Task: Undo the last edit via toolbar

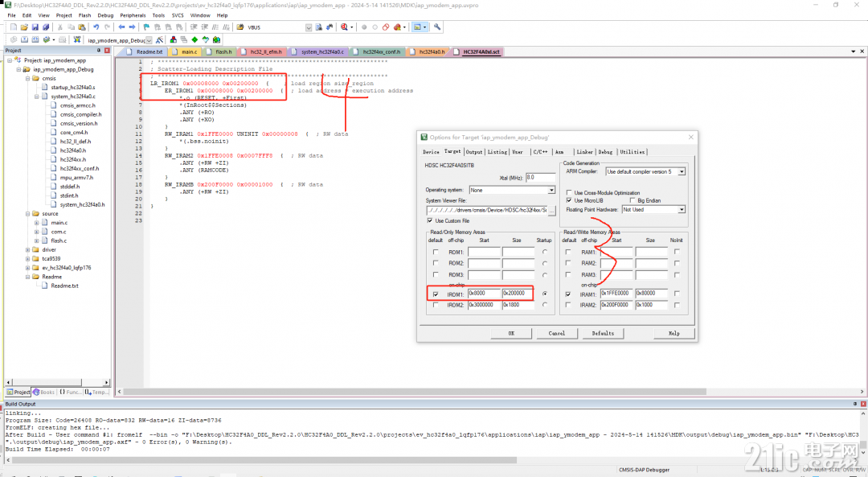Action: [x=96, y=27]
